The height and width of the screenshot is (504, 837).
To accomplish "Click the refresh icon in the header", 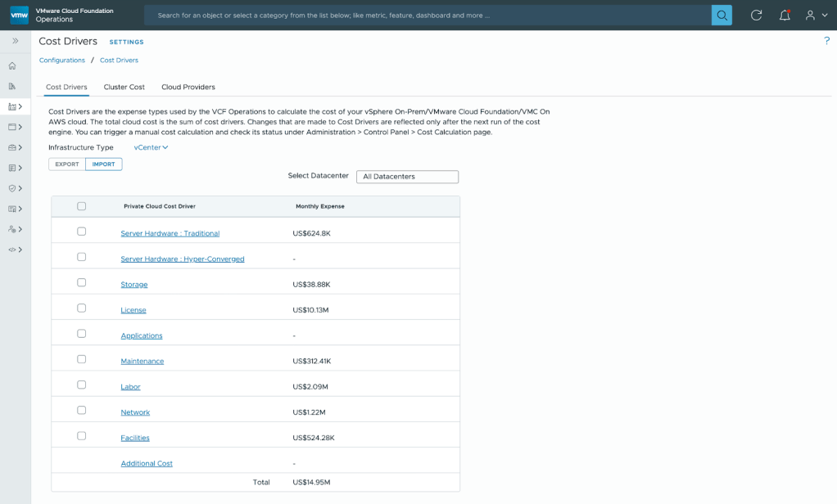I will tap(757, 15).
